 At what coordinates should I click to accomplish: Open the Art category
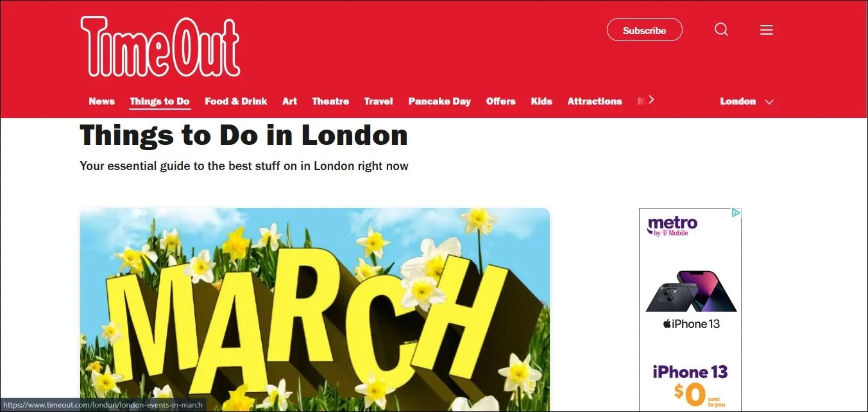click(290, 101)
